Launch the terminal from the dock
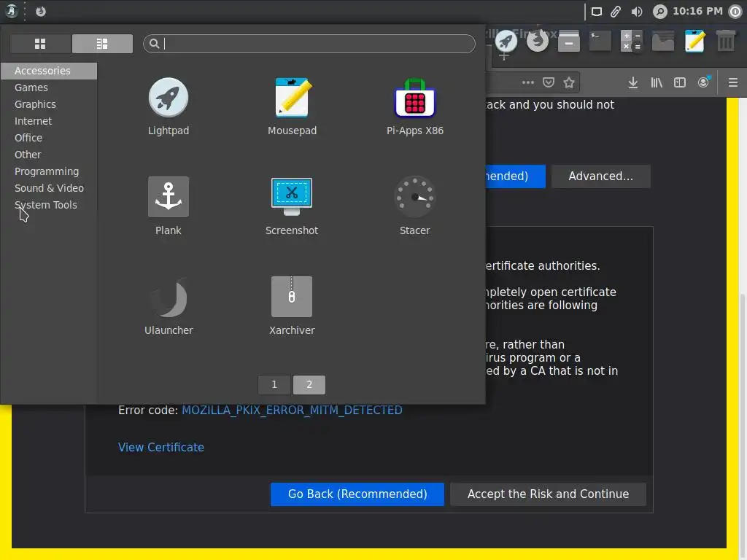Image resolution: width=747 pixels, height=560 pixels. [x=600, y=41]
